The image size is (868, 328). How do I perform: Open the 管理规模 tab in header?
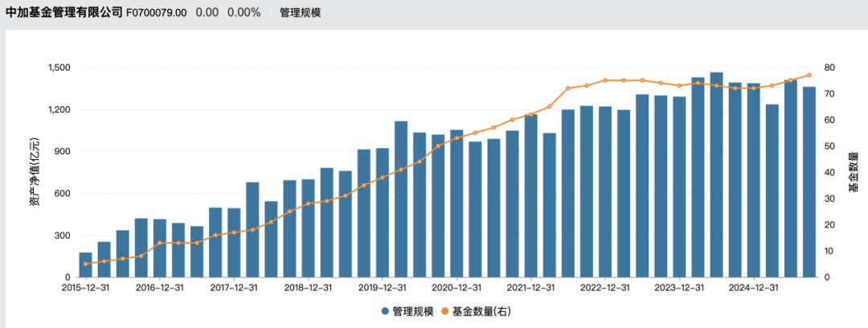300,13
